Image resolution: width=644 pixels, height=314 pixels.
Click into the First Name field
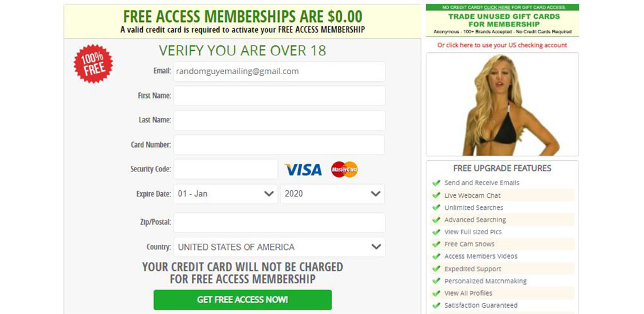point(279,96)
